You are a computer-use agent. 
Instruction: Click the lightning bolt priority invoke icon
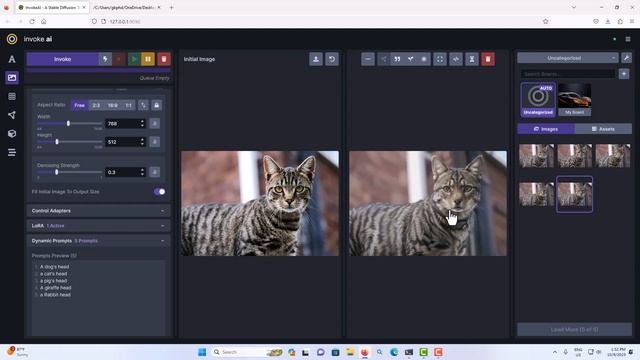tap(105, 59)
